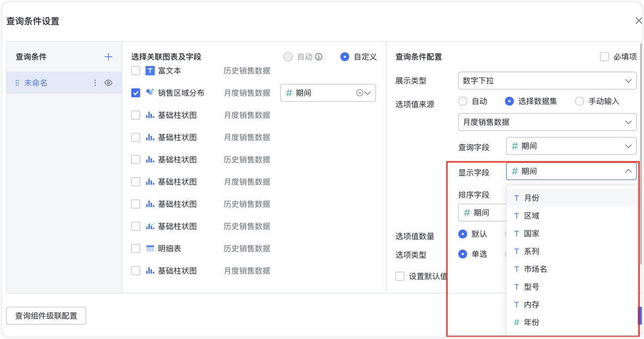Click the 销售区域分布 map chart icon
Screen dimensions: 644x339
pos(150,93)
